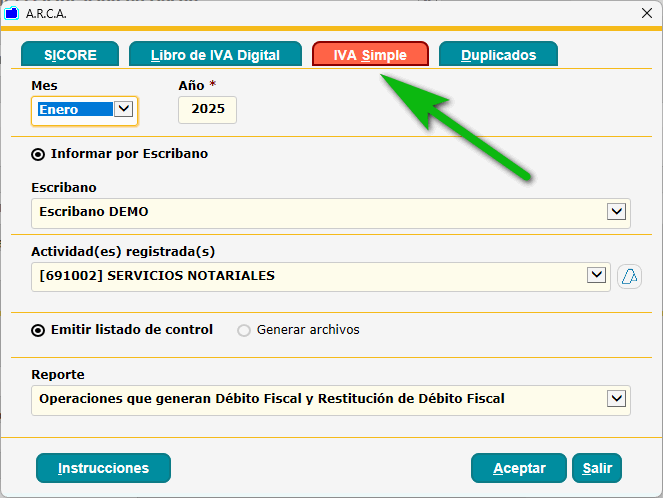Choose the Generar archivos radio button
This screenshot has height=498, width=663.
[x=244, y=330]
